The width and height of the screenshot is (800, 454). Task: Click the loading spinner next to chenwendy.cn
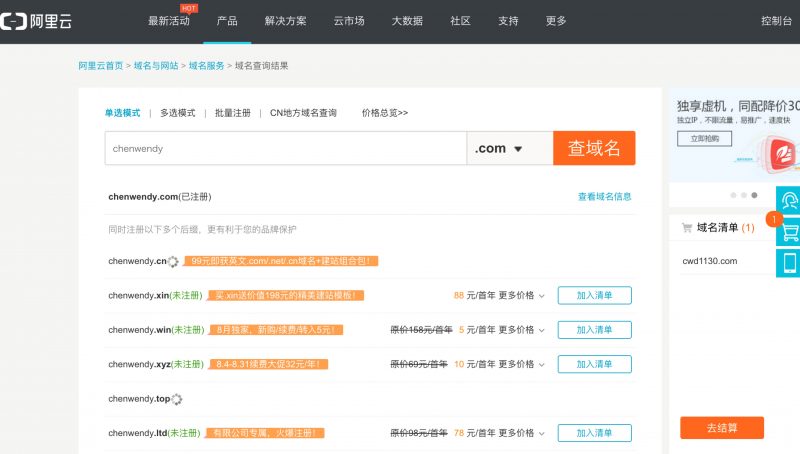pos(173,262)
